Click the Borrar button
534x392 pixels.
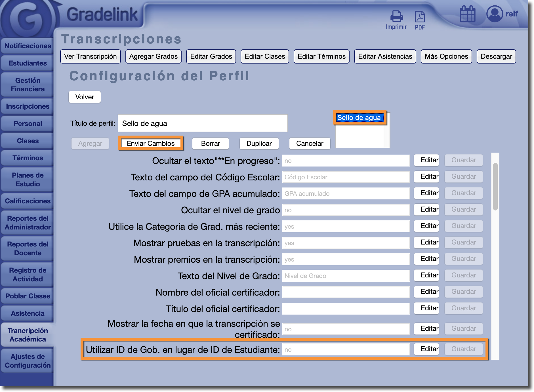click(210, 144)
